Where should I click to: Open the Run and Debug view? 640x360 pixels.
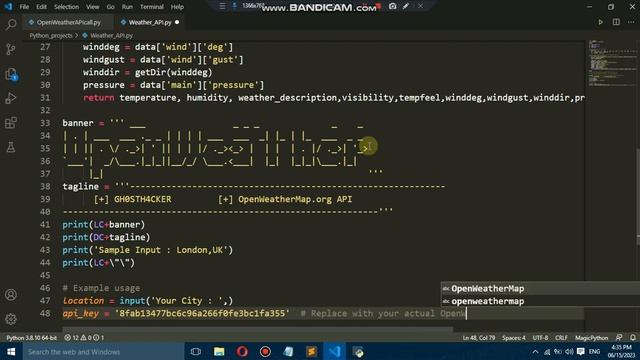11,98
